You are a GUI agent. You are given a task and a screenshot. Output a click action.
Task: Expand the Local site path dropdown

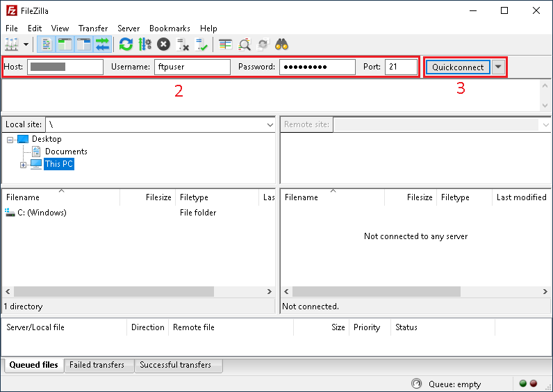[270, 124]
